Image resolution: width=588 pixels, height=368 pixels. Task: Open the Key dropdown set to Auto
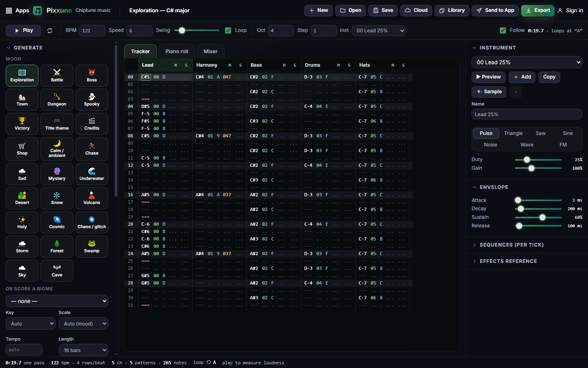click(31, 323)
